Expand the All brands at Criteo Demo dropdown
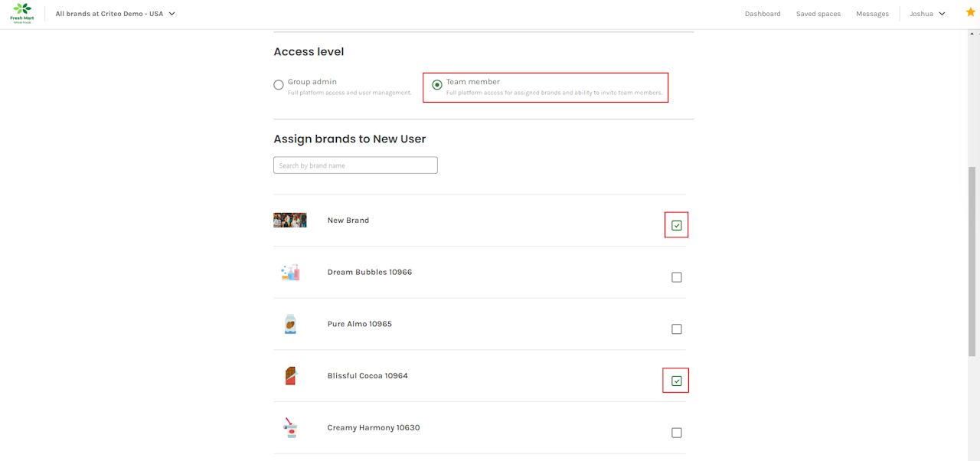This screenshot has height=461, width=980. tap(116, 14)
